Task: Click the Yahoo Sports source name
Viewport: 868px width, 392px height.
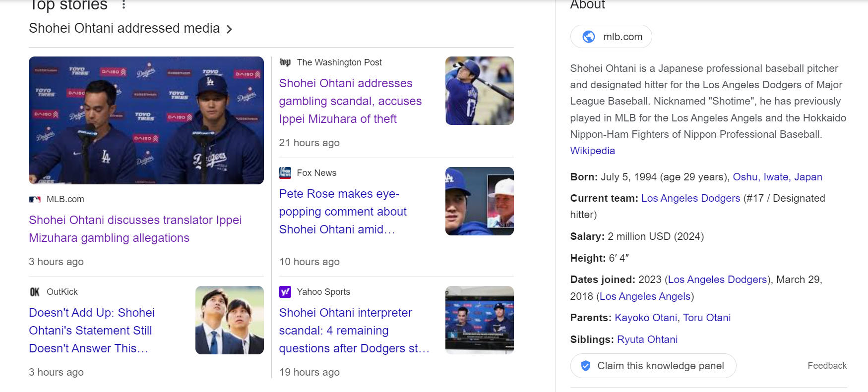Action: point(323,292)
